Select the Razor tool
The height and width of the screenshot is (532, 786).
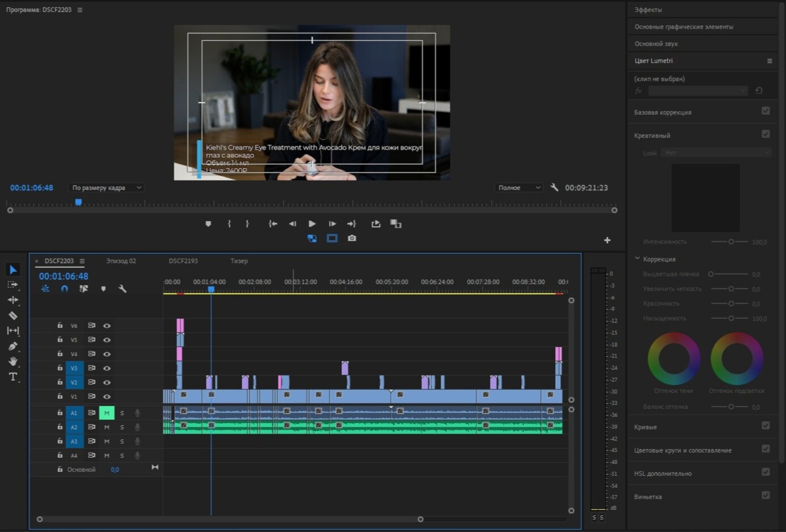13,315
